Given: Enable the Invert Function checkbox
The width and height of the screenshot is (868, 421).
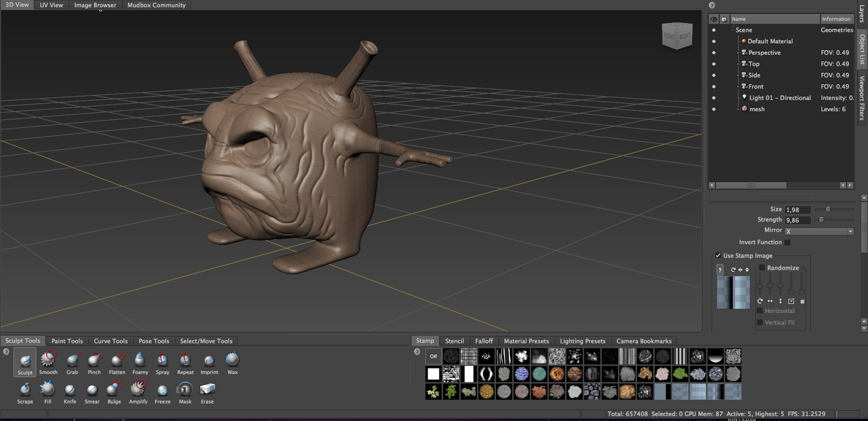Looking at the screenshot, I should 787,243.
